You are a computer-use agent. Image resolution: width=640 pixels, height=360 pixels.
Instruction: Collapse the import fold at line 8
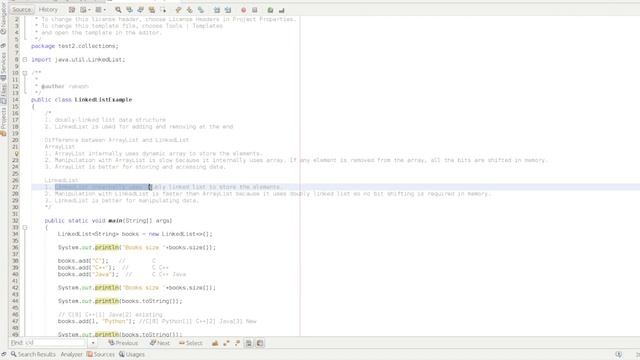click(25, 60)
